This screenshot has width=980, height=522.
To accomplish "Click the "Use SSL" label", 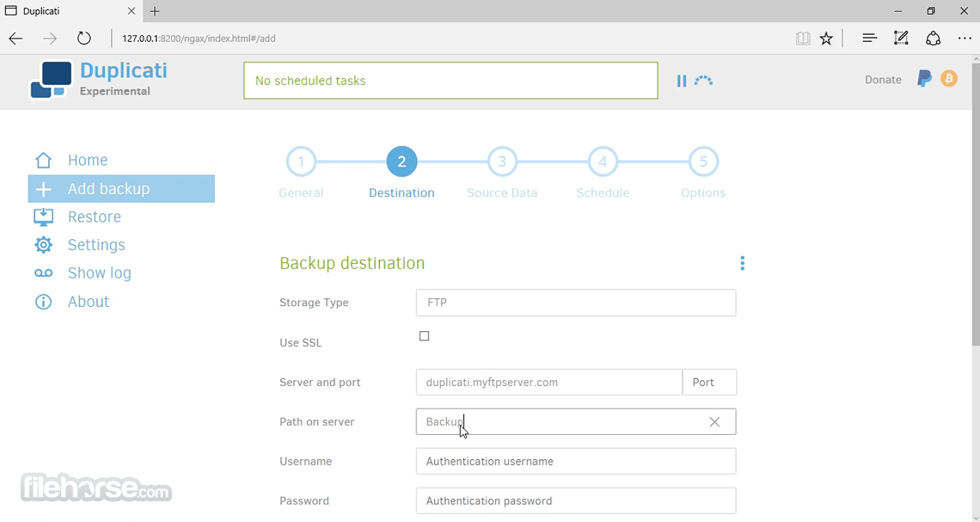I will pos(301,343).
